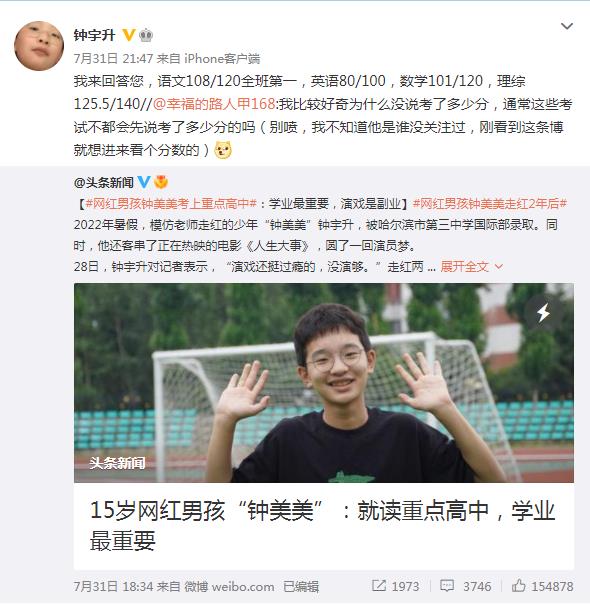Viewport: 590px width, 604px height.
Task: Open the @幸福的路人甲168 mention
Action: pyautogui.click(x=214, y=104)
